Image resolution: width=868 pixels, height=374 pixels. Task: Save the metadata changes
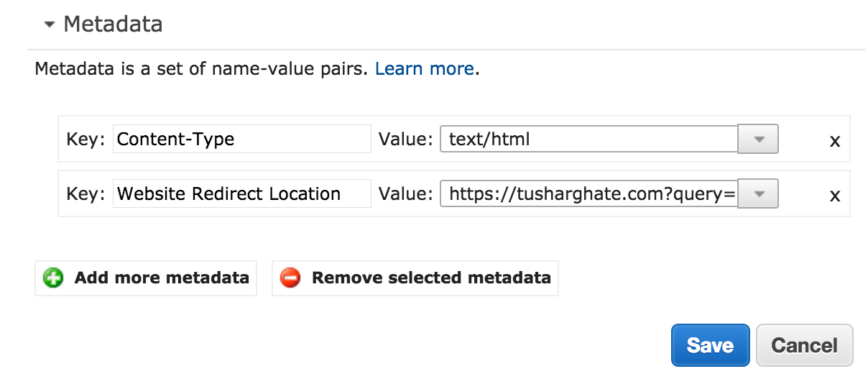coord(710,345)
